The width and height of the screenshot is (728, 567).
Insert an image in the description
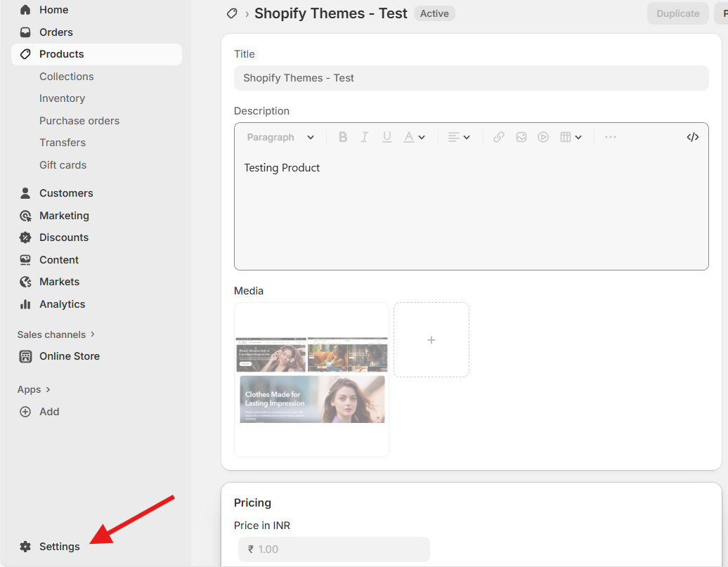point(521,137)
